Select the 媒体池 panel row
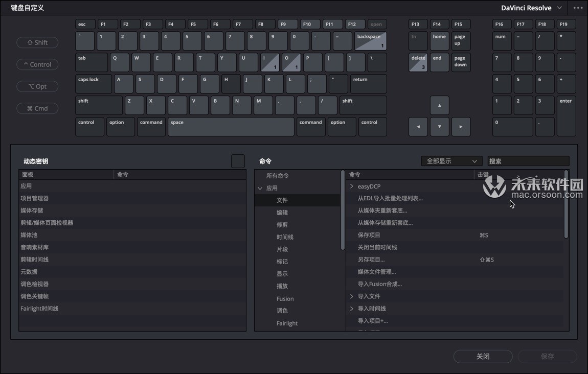 (132, 235)
